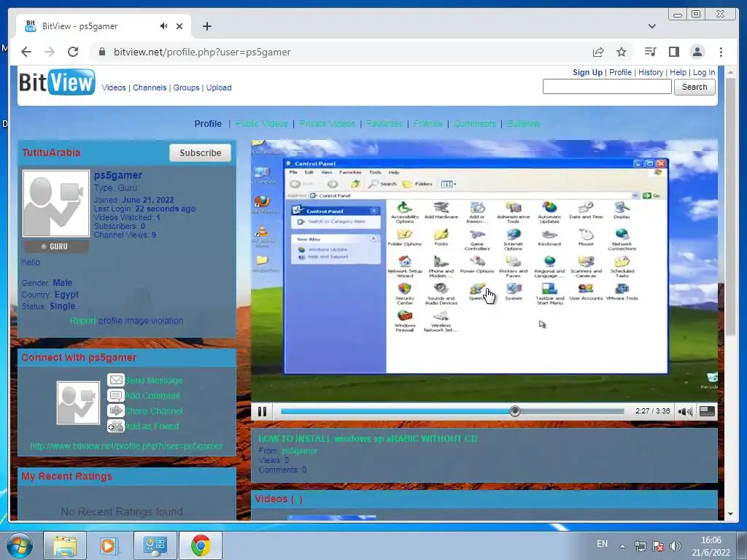View site info via the lock icon
Image resolution: width=747 pixels, height=560 pixels.
[x=101, y=52]
